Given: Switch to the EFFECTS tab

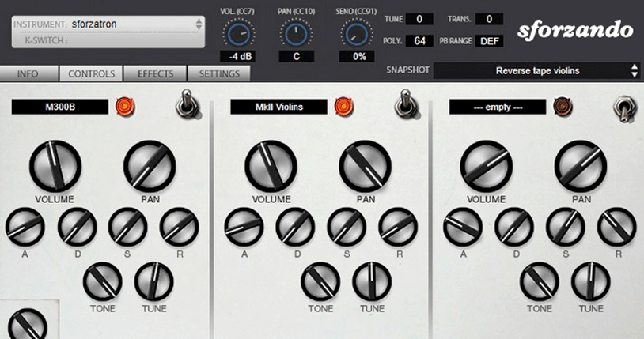Looking at the screenshot, I should click(155, 73).
